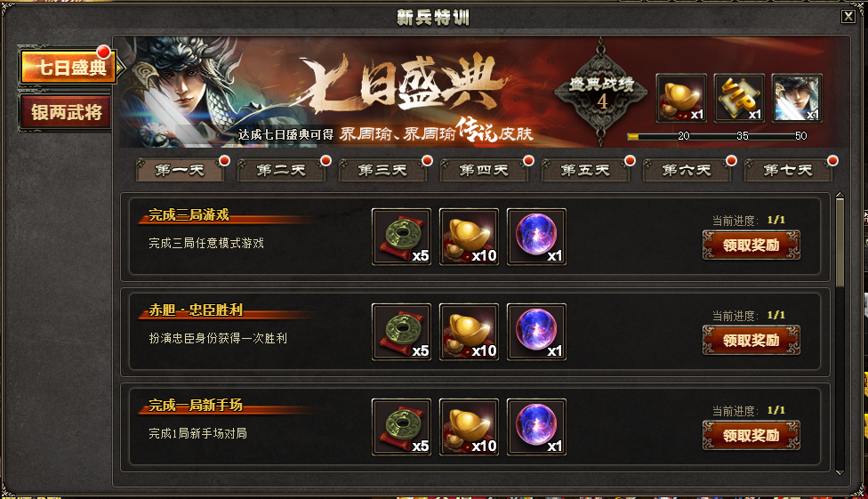Click the 盛典战绩 progress bar
Image resolution: width=868 pixels, height=499 pixels.
717,136
